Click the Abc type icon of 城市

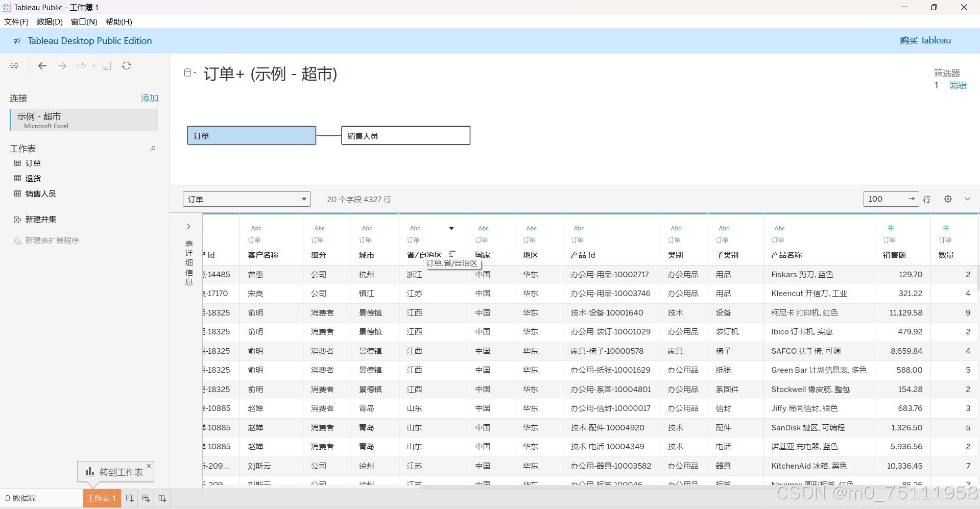[x=367, y=228]
